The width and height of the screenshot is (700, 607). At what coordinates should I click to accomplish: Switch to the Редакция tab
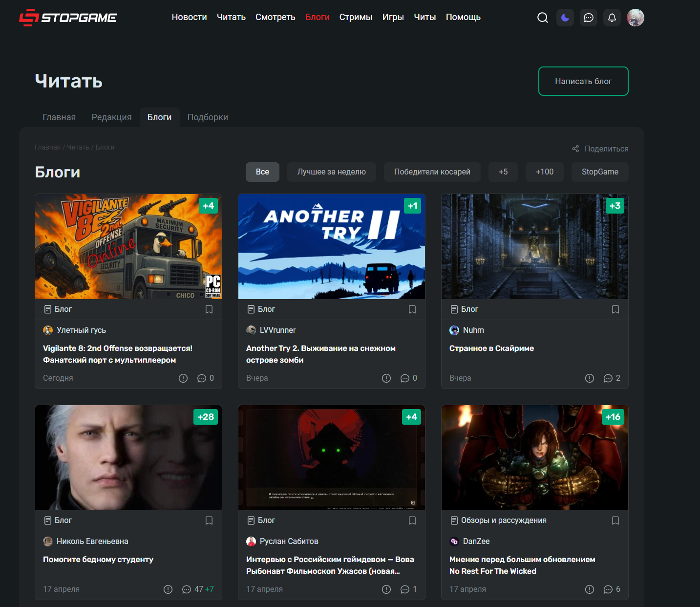112,117
